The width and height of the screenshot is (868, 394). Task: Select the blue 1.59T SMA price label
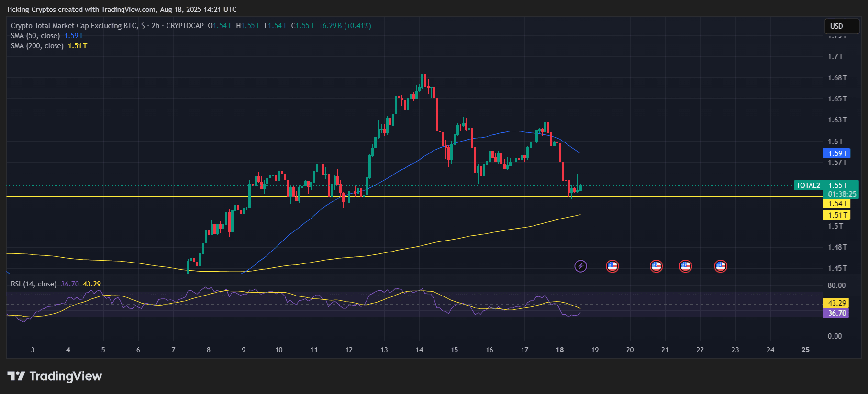(x=836, y=153)
